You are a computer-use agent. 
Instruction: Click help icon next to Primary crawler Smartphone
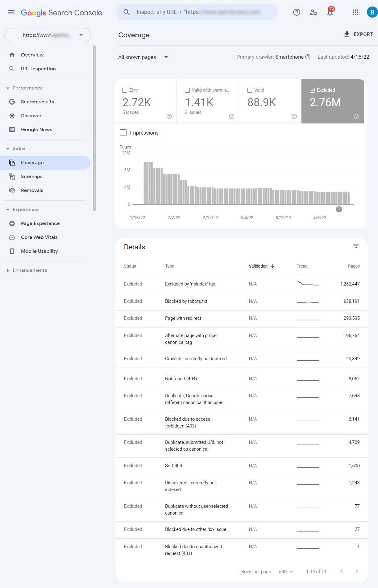click(308, 57)
